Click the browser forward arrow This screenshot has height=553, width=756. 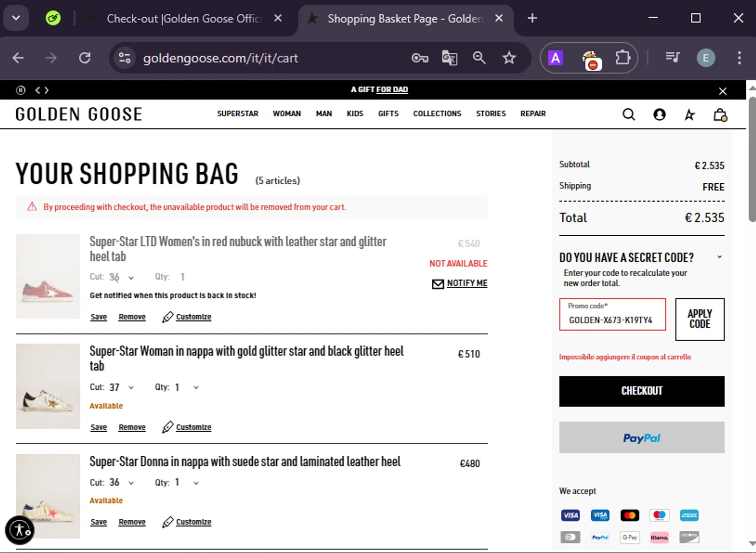(x=51, y=58)
